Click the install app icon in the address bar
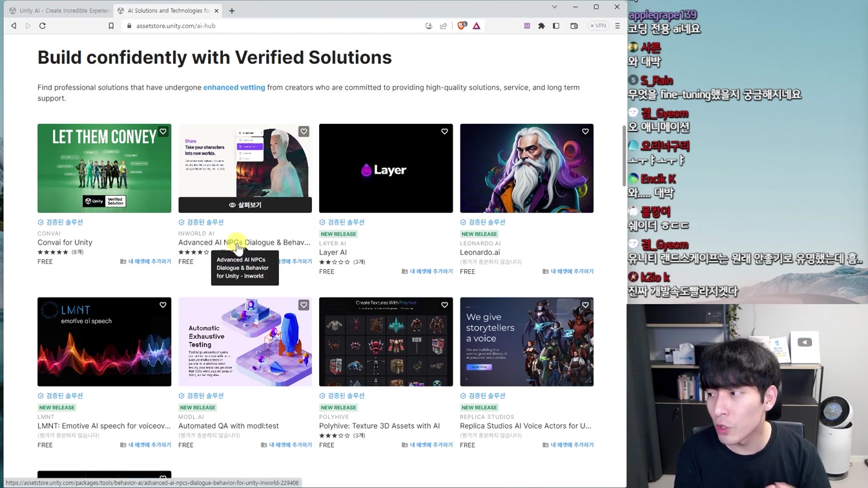The width and height of the screenshot is (868, 488). coord(429,26)
